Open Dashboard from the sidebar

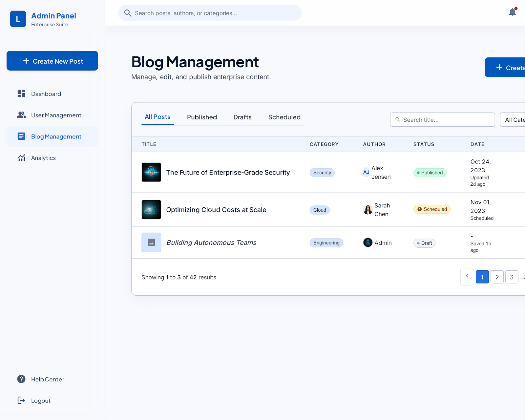click(52, 94)
